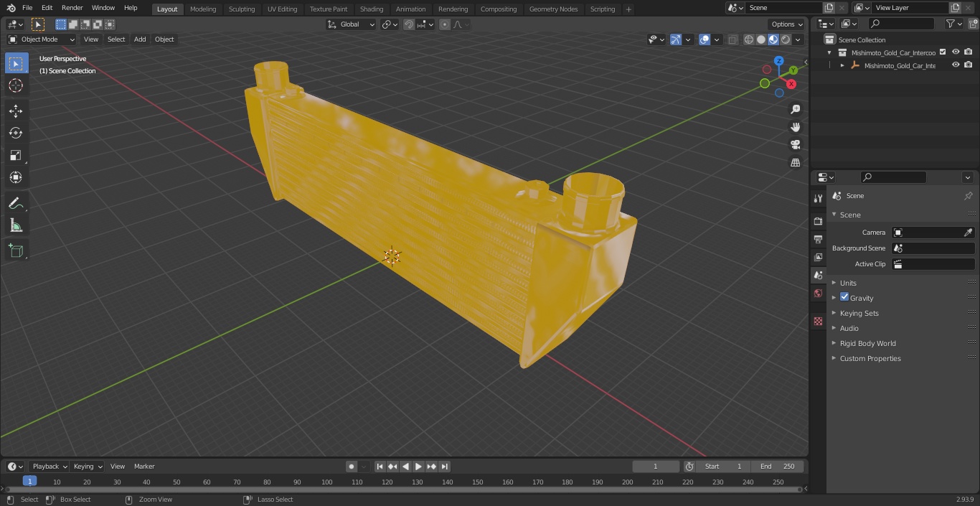
Task: Jump to the animation end frame
Action: [x=445, y=467]
